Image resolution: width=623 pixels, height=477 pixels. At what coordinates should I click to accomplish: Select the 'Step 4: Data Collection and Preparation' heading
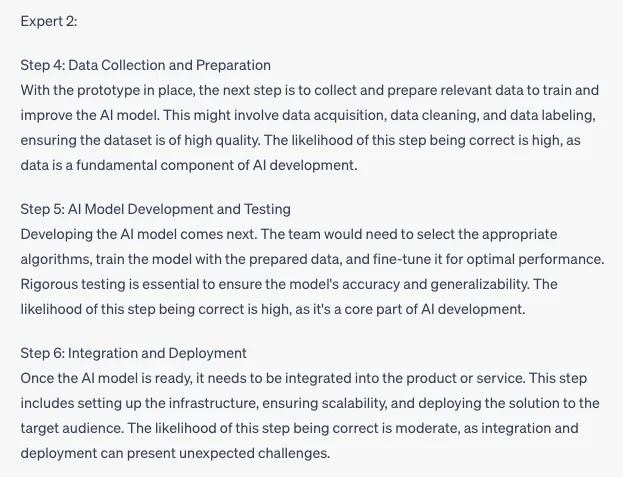coord(145,65)
